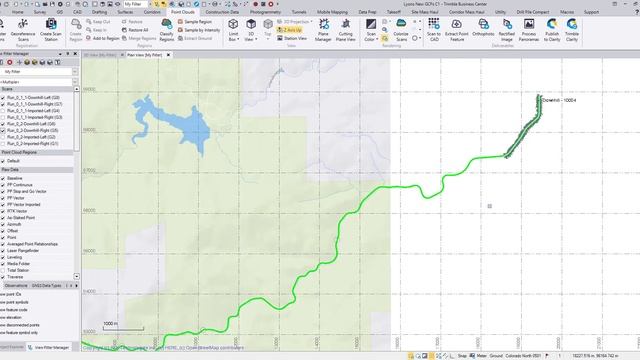Viewport: 640px width, 360px height.
Task: Open the Cutting Plane View
Action: [346, 30]
